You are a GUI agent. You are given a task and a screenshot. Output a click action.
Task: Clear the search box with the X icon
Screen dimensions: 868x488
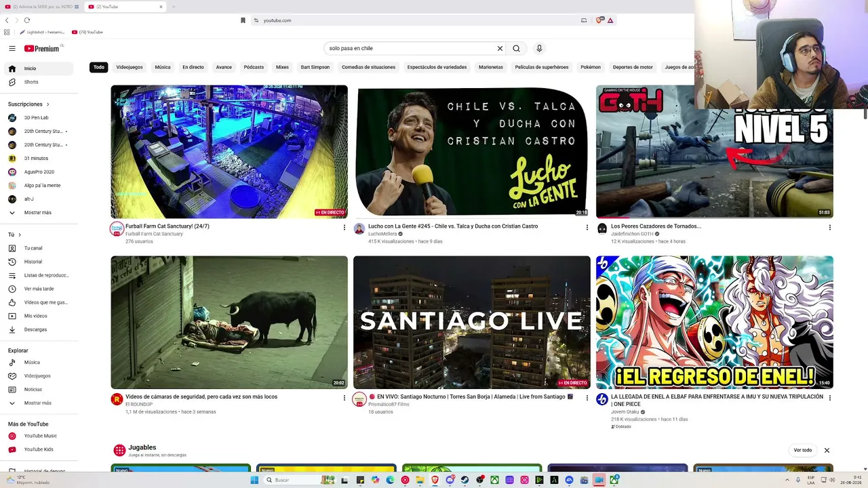pyautogui.click(x=500, y=48)
